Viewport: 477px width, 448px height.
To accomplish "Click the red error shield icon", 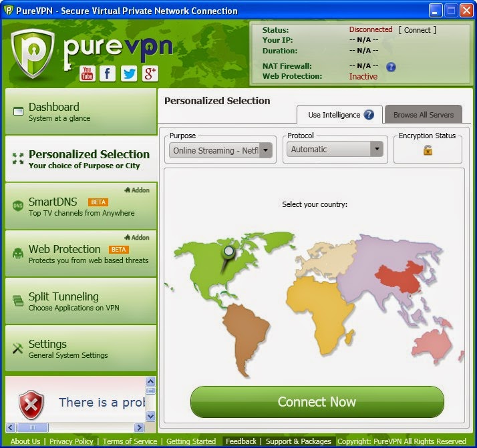I will click(31, 405).
